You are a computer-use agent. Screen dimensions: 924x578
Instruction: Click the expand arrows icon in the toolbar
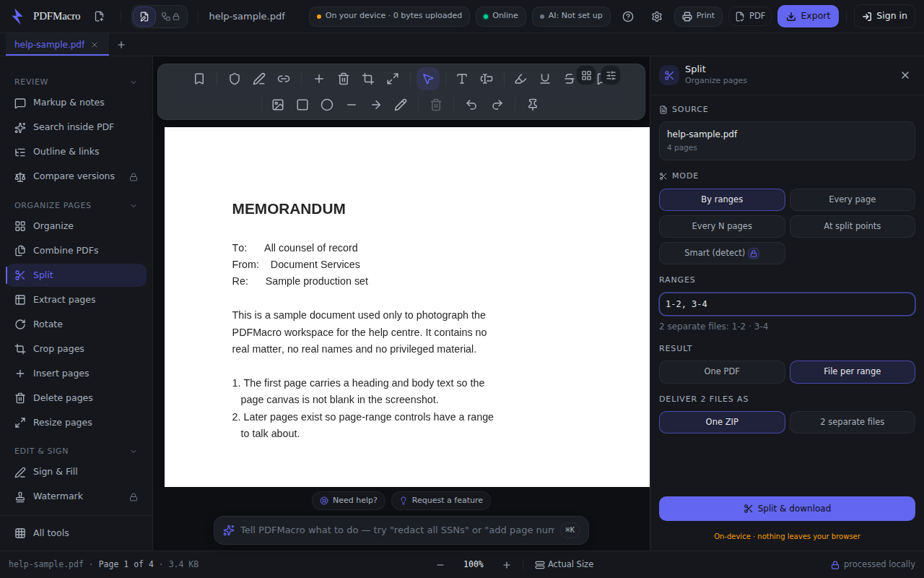pos(393,79)
